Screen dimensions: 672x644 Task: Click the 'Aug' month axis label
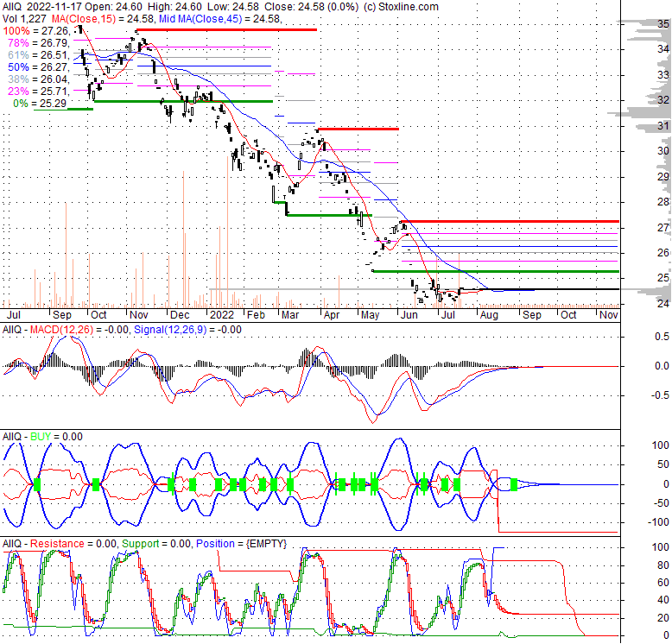pyautogui.click(x=489, y=315)
